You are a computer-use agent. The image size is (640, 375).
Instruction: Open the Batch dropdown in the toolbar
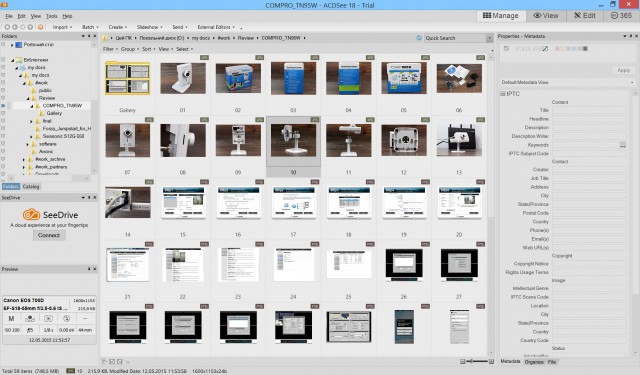click(90, 27)
